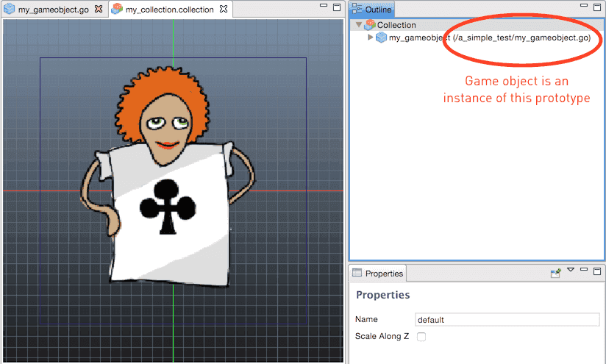Click the collection icon on my_collection.collection tab
The width and height of the screenshot is (606, 364).
click(x=117, y=9)
